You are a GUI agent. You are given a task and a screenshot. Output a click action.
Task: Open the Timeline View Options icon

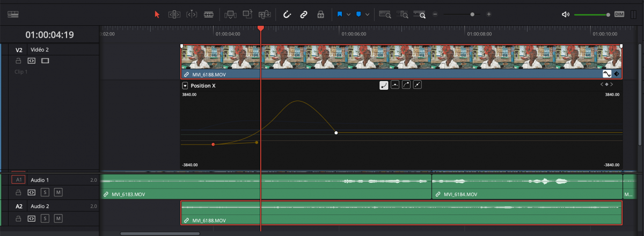tap(13, 15)
